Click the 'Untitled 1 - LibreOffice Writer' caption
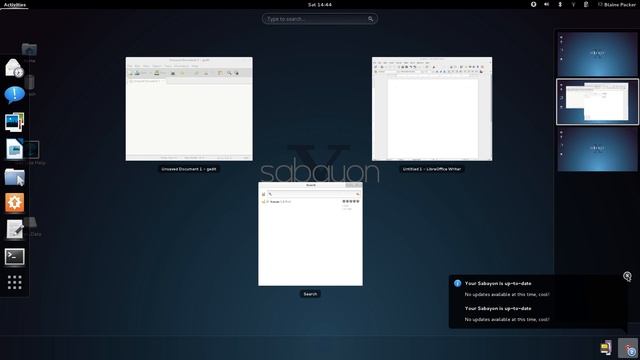Viewport: 640px width, 360px height. [x=432, y=169]
